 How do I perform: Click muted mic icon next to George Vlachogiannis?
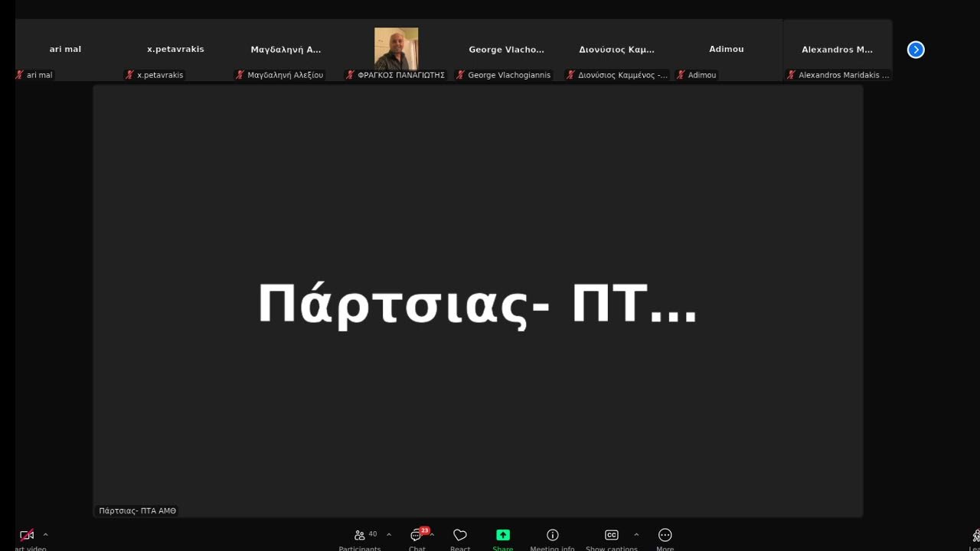pyautogui.click(x=460, y=75)
